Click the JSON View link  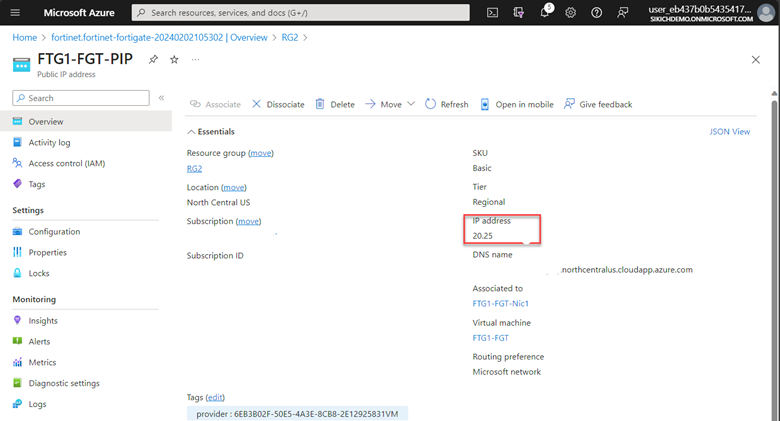[729, 131]
